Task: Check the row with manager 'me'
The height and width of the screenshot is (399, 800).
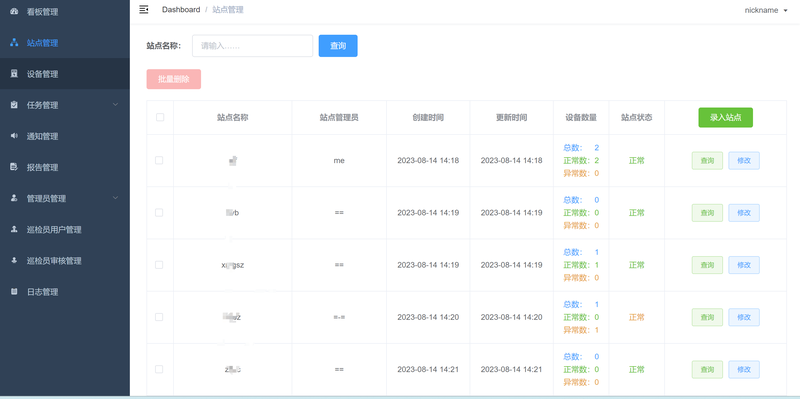Action: tap(159, 160)
